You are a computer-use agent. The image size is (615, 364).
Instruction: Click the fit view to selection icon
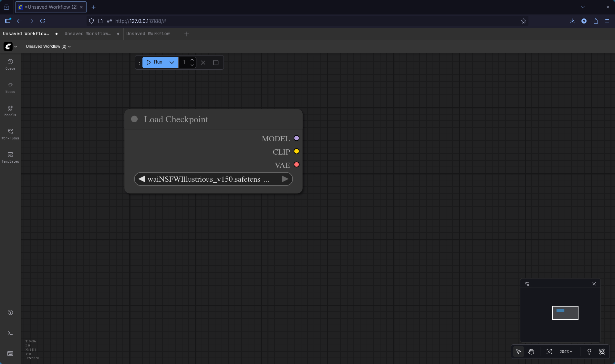pos(549,352)
